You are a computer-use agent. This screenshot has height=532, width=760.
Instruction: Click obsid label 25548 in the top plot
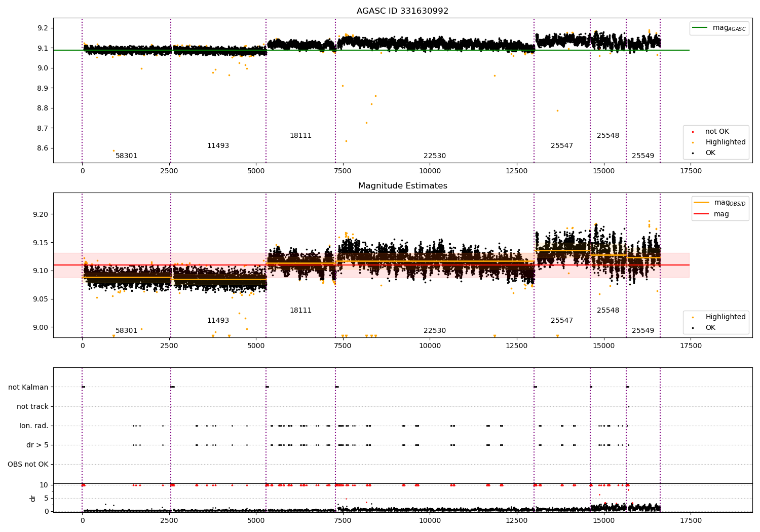point(608,136)
